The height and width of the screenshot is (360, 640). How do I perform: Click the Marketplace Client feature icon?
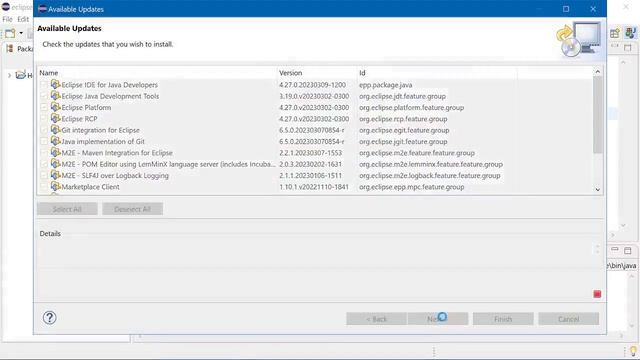[x=56, y=187]
